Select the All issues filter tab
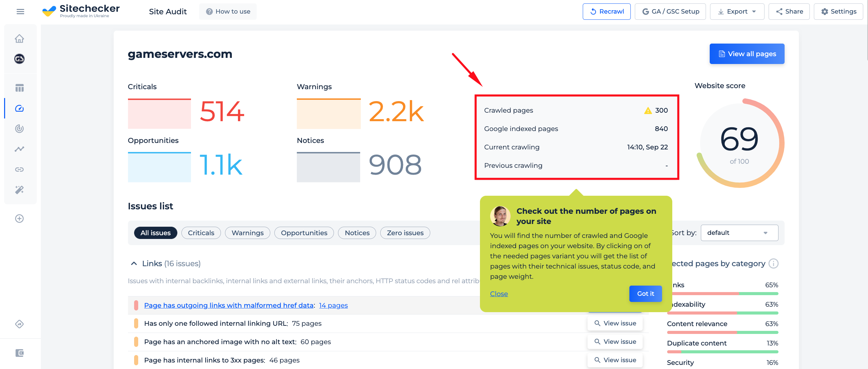The height and width of the screenshot is (369, 868). click(x=156, y=233)
